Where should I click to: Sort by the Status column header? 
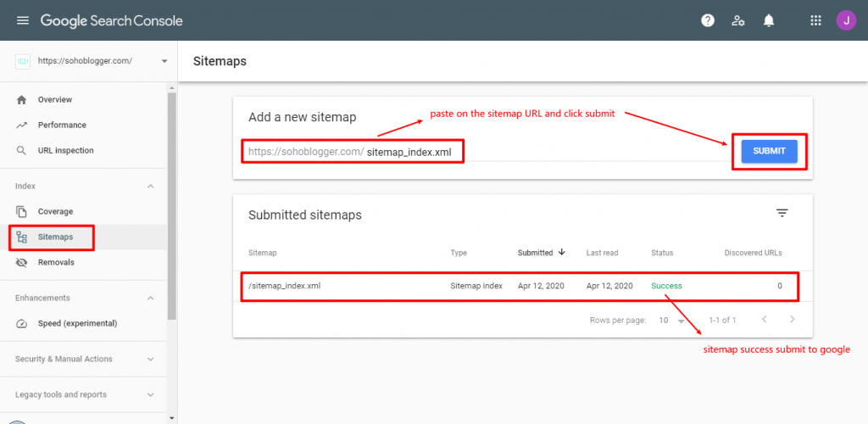[662, 253]
